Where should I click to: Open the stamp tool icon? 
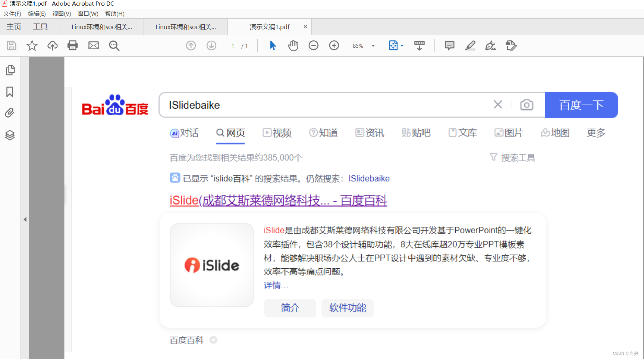tap(511, 46)
